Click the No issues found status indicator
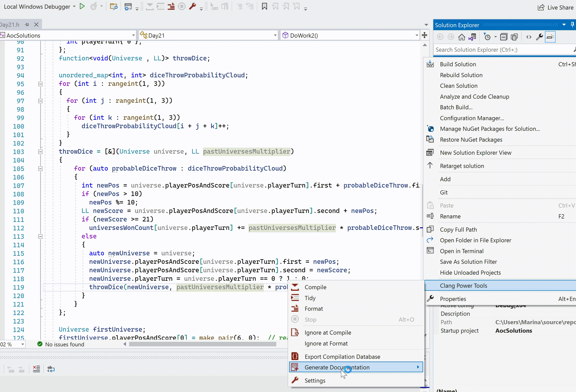 tap(61, 344)
